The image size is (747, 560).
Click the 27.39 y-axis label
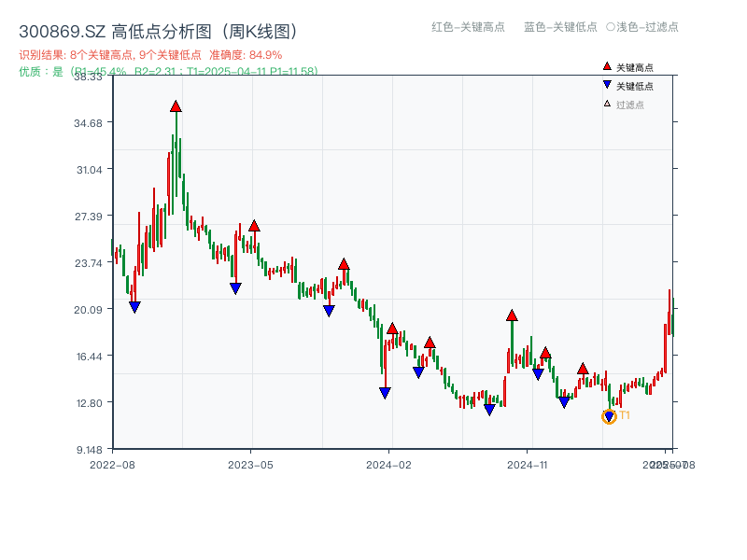click(88, 217)
